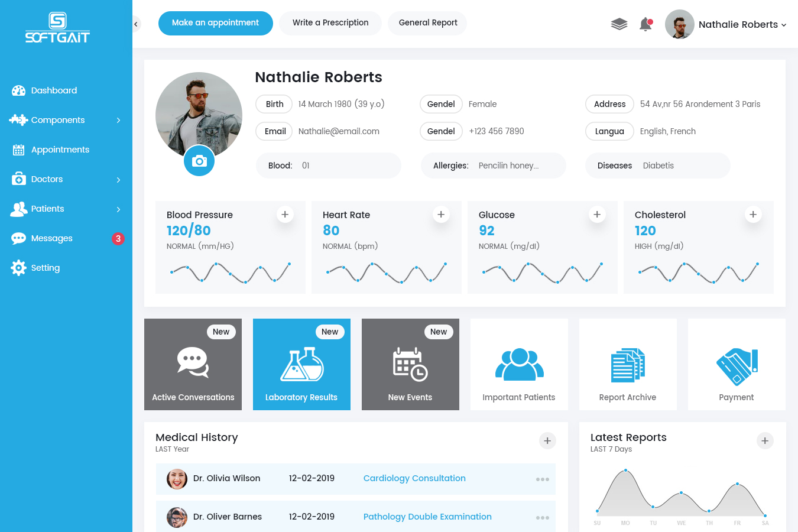This screenshot has height=532, width=798.
Task: Click the email Nathalie@email.com
Action: coord(339,131)
